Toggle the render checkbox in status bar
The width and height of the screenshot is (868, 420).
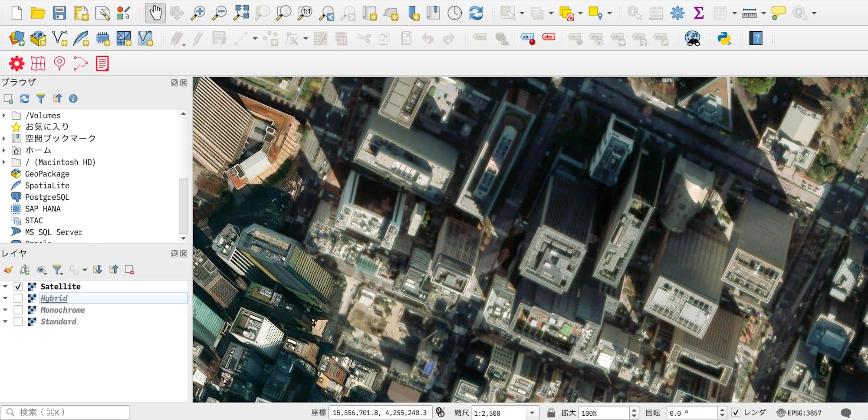[x=736, y=413]
